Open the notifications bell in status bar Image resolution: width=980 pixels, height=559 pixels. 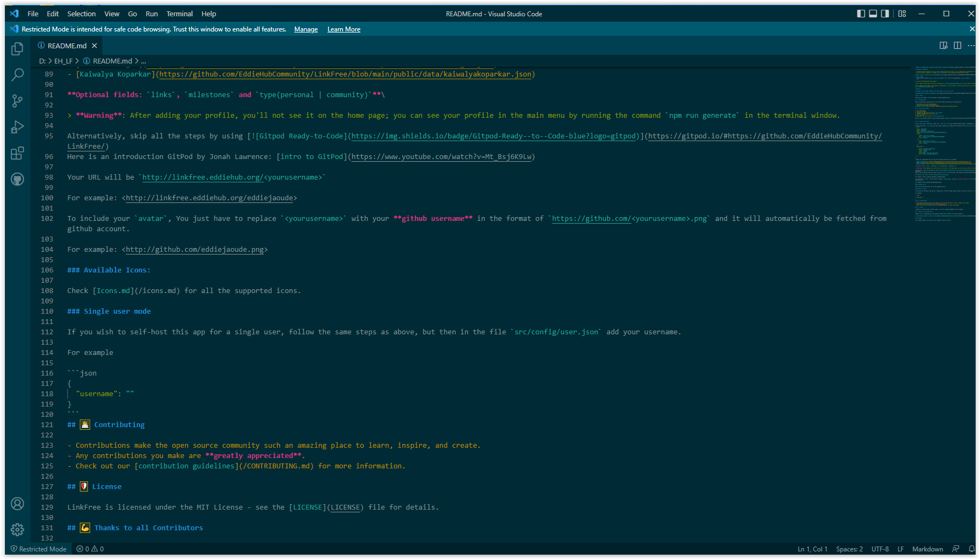(x=972, y=549)
